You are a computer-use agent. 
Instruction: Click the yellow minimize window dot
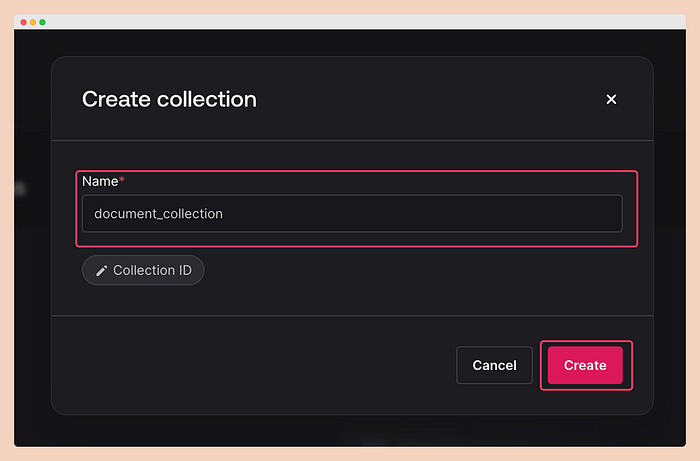(33, 22)
